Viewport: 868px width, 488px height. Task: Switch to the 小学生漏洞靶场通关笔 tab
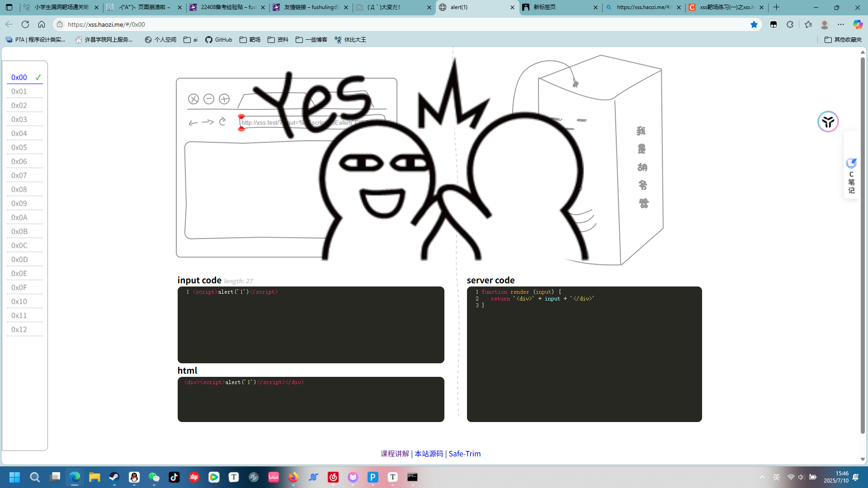click(61, 7)
